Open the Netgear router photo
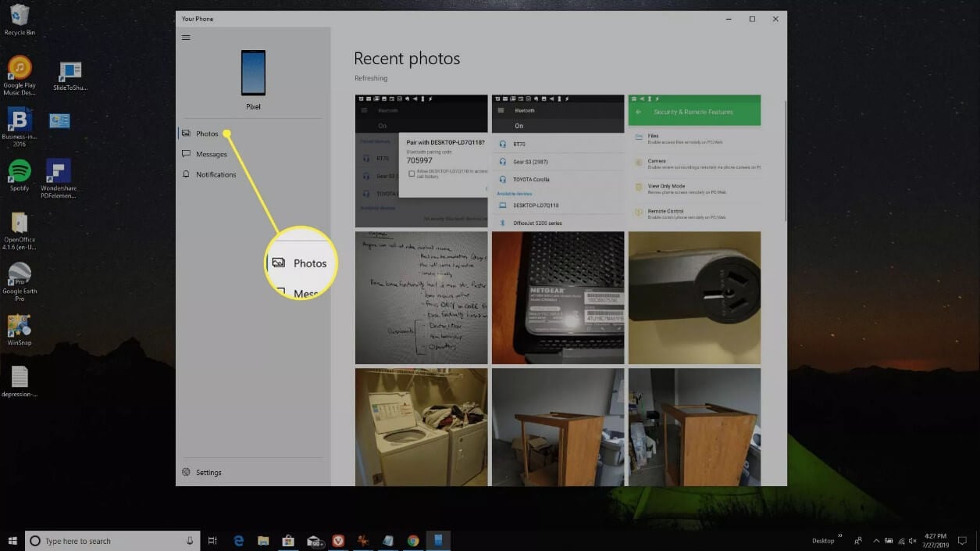This screenshot has width=980, height=551. tap(558, 298)
